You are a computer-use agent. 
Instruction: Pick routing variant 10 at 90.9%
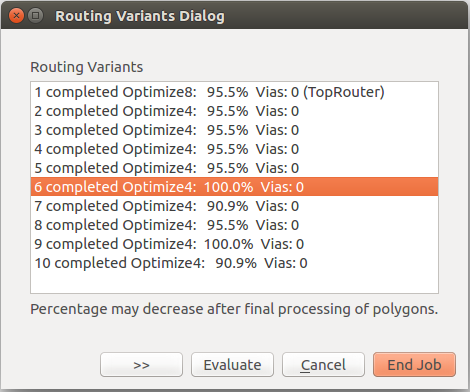(x=234, y=263)
